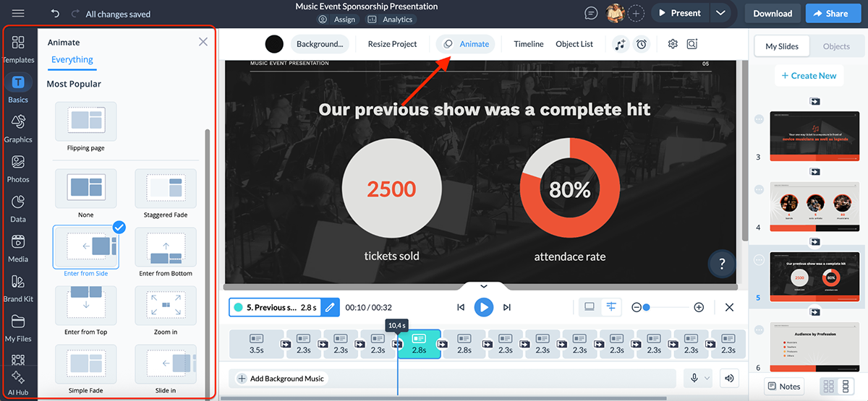Click the alarm clock timing icon
The width and height of the screenshot is (868, 401).
(642, 44)
